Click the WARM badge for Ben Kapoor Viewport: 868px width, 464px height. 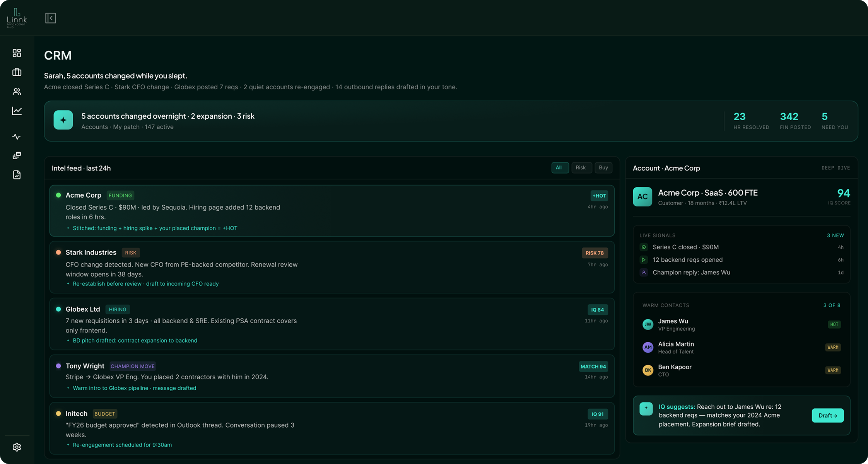tap(833, 370)
